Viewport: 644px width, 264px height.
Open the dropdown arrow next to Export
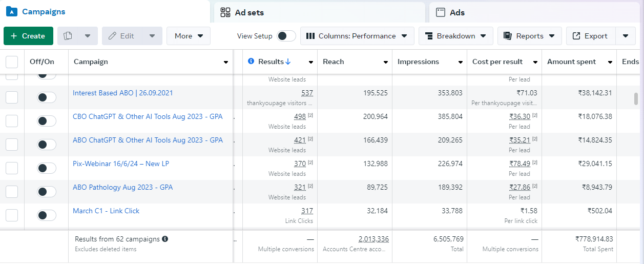point(625,36)
